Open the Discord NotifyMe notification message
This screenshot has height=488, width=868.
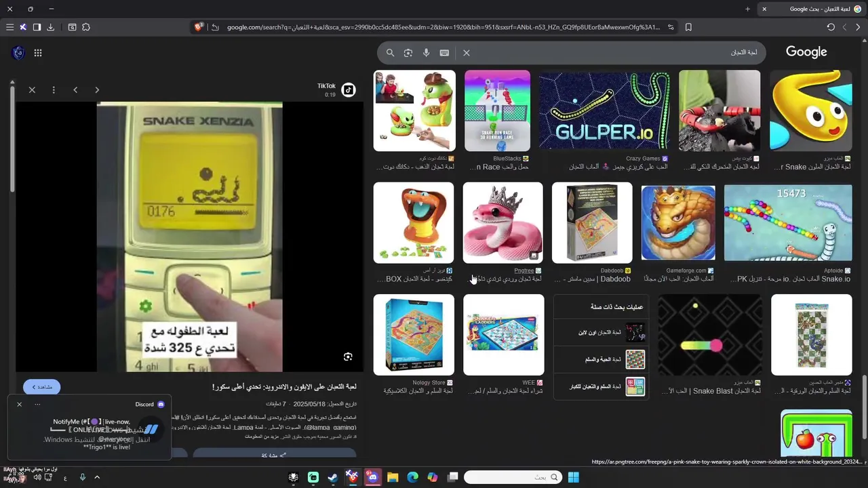[x=90, y=434]
